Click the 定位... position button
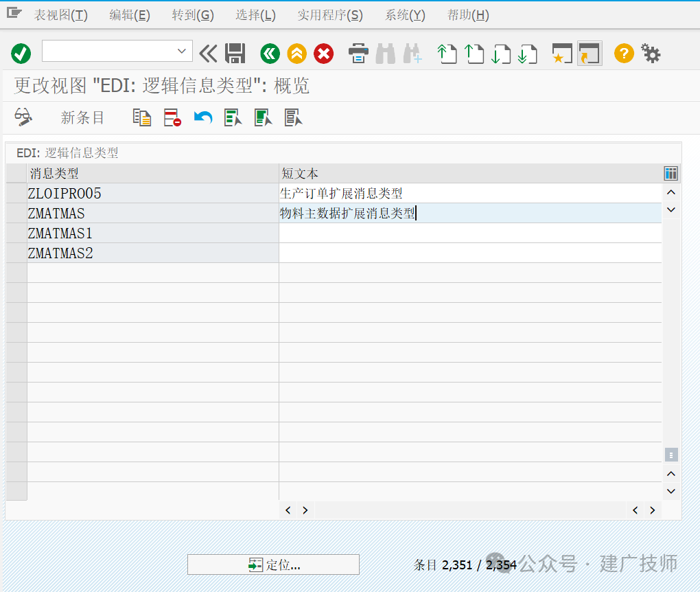 [273, 565]
